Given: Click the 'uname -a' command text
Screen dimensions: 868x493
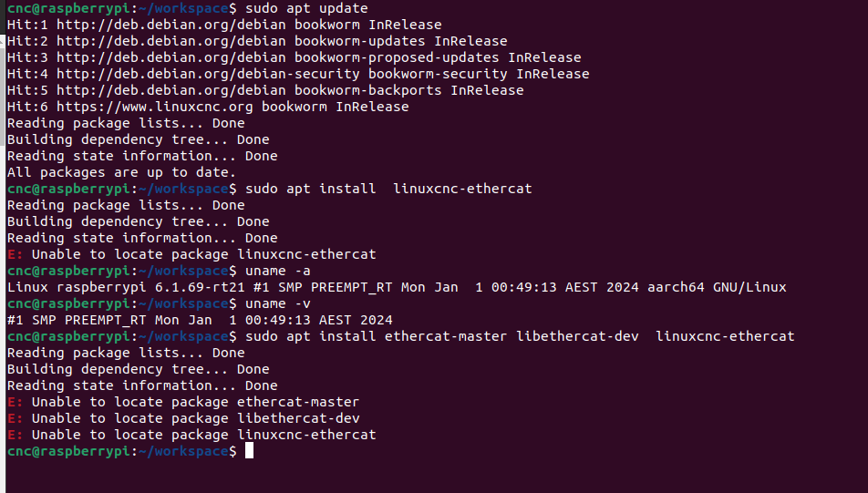Looking at the screenshot, I should [278, 271].
